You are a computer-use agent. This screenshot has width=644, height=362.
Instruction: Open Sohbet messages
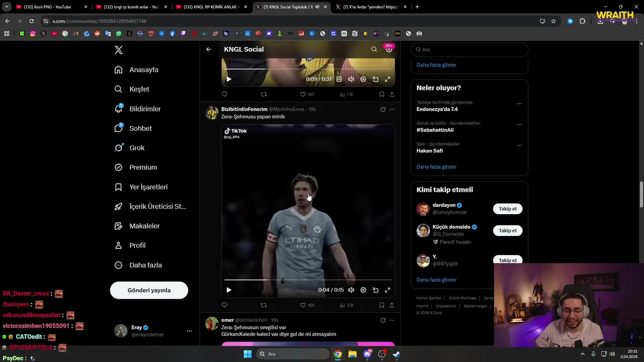coord(133,128)
